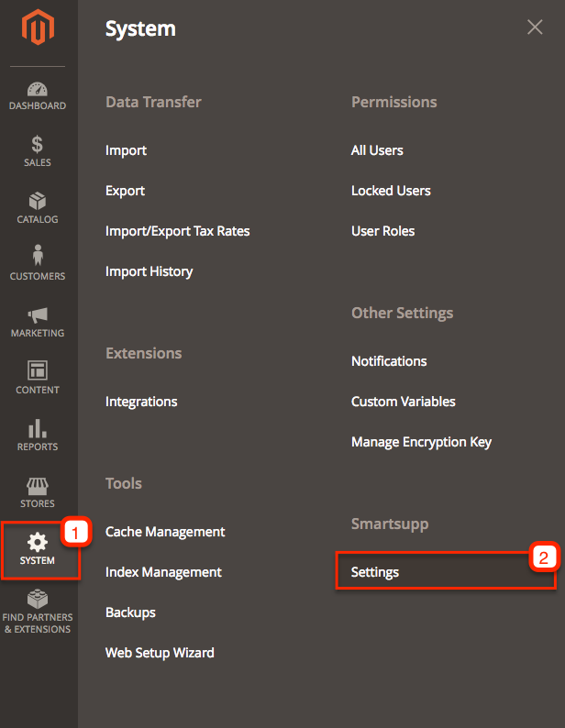
Task: Close the System menu panel
Action: pyautogui.click(x=535, y=27)
